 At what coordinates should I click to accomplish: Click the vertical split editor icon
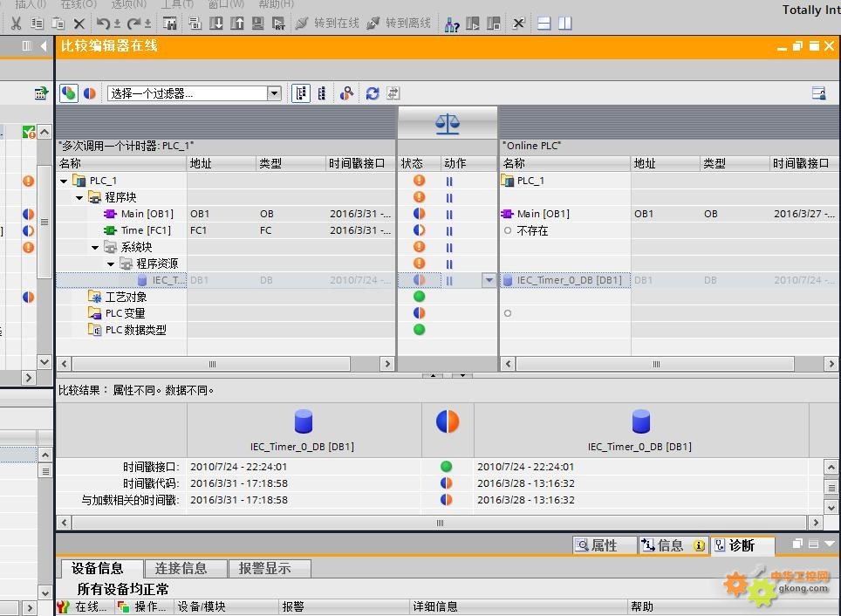click(x=564, y=24)
